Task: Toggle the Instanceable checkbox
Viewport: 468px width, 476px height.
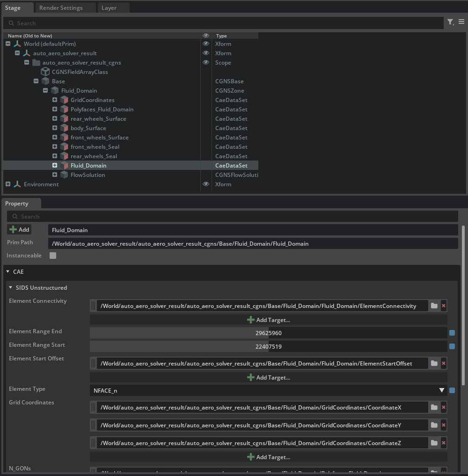Action: (53, 256)
